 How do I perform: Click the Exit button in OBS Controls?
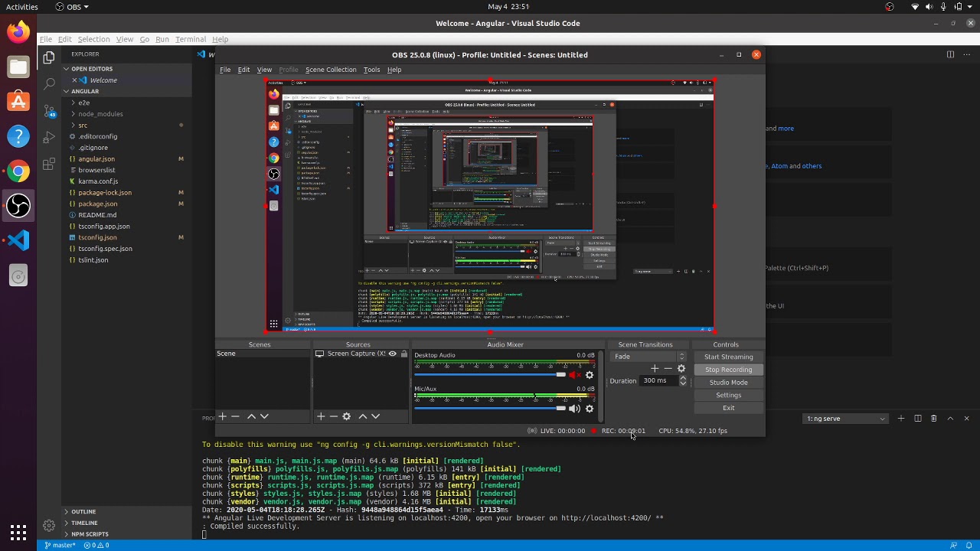click(728, 408)
